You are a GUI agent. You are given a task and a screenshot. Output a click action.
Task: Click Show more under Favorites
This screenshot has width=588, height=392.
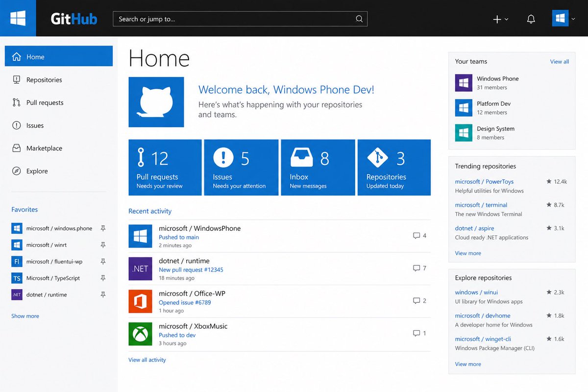pos(25,316)
